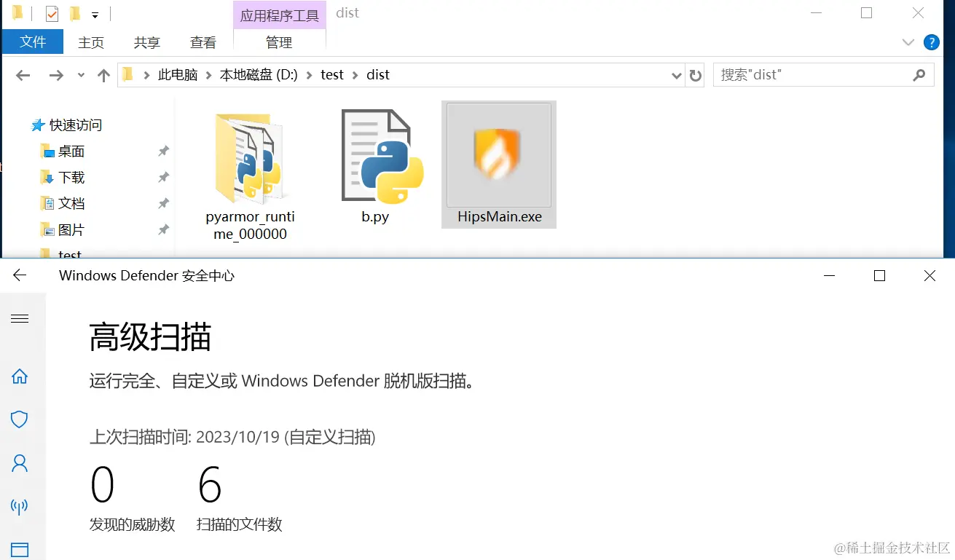Navigate up one folder level in Explorer

[103, 74]
